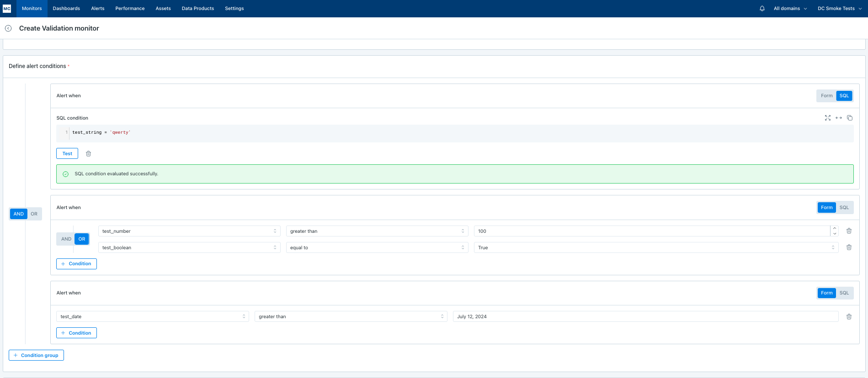The image size is (868, 378).
Task: Open the Data Products menu item
Action: [197, 9]
